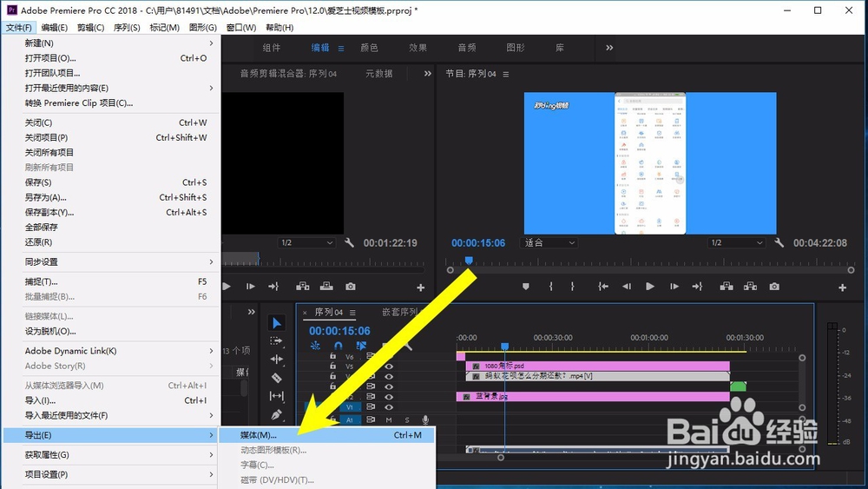Image resolution: width=868 pixels, height=489 pixels.
Task: Export frame with Program monitor camera icon
Action: pyautogui.click(x=774, y=287)
